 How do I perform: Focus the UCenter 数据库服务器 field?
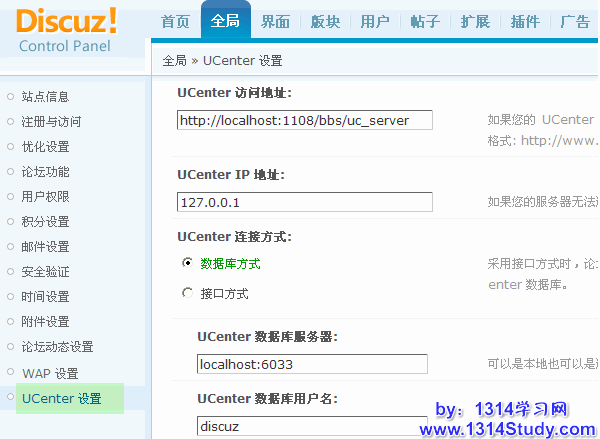coord(312,364)
